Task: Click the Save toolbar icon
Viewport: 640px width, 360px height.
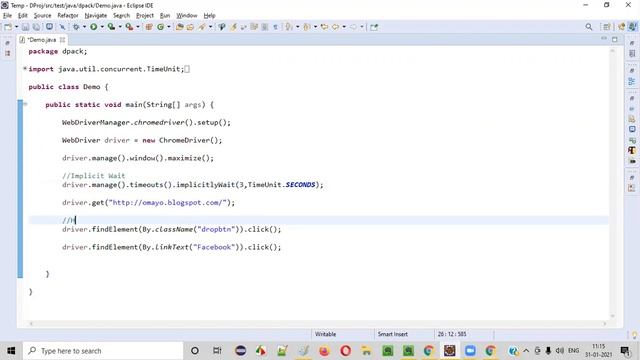Action: point(25,27)
